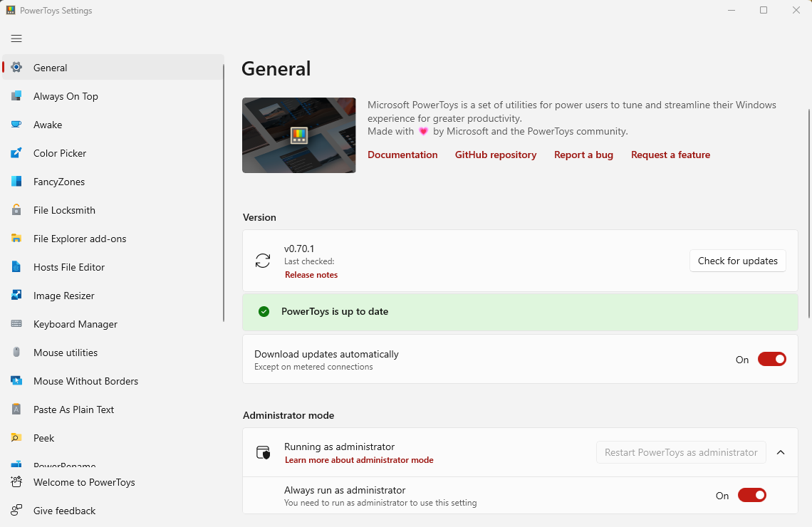This screenshot has width=812, height=527.
Task: Go to Color Picker settings
Action: point(113,152)
